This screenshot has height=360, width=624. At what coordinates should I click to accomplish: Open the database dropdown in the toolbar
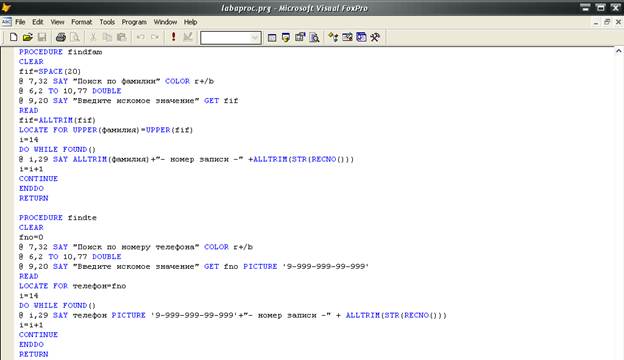point(255,38)
